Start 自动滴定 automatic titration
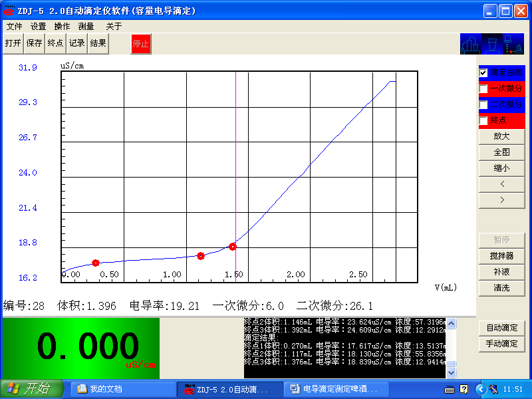Screen dimensions: 532x399 coord(501,328)
